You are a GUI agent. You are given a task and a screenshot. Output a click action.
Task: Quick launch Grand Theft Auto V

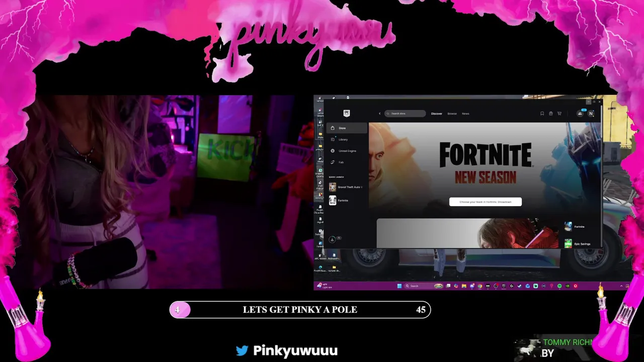coord(346,187)
